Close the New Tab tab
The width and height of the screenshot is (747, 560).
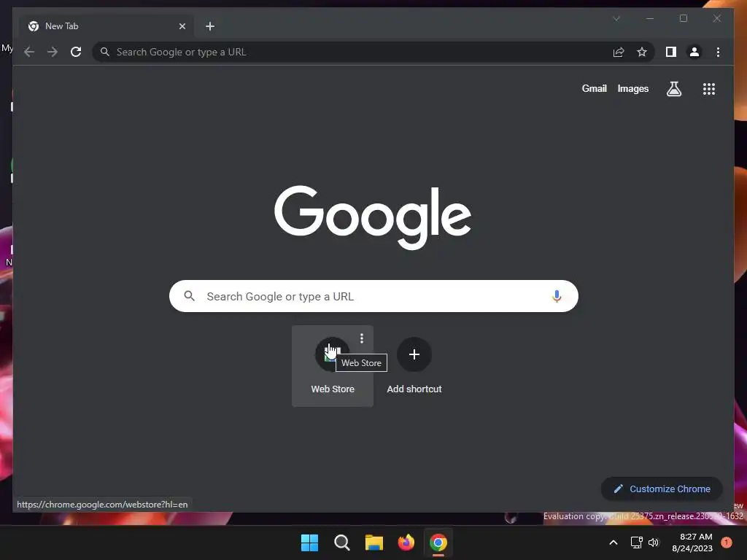pyautogui.click(x=182, y=26)
